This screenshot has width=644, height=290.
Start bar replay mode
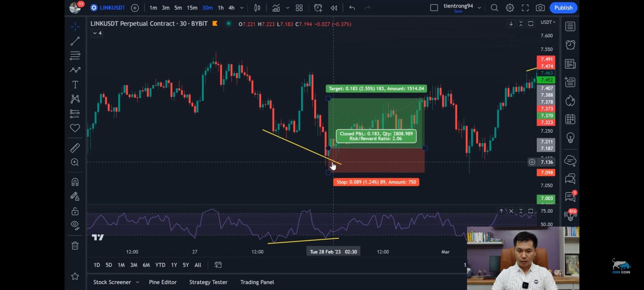coord(334,8)
